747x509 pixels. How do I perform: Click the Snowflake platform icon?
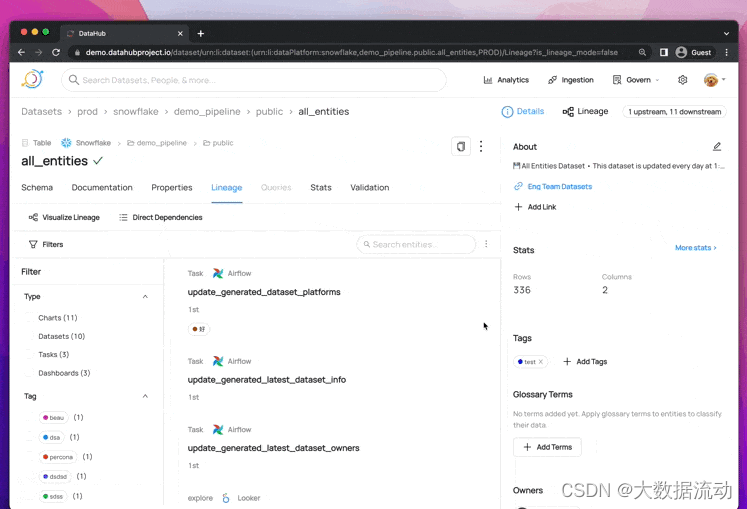click(66, 143)
